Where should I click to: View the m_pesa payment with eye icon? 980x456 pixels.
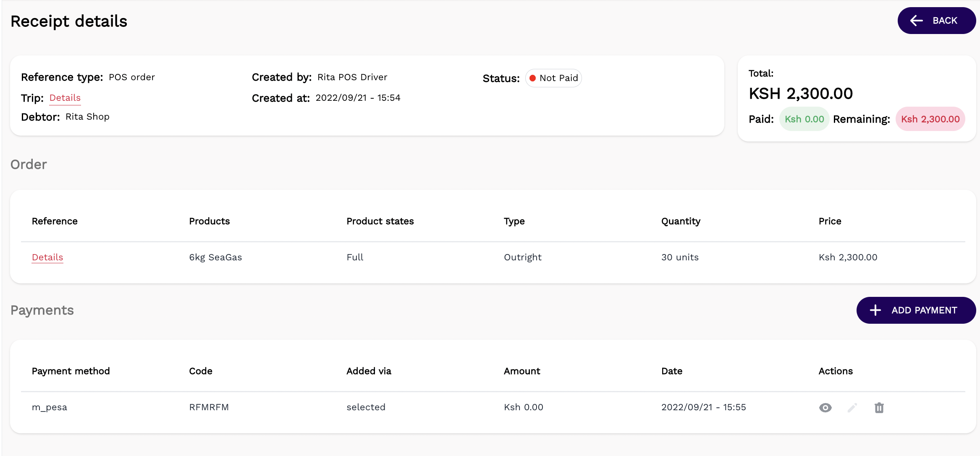tap(825, 408)
